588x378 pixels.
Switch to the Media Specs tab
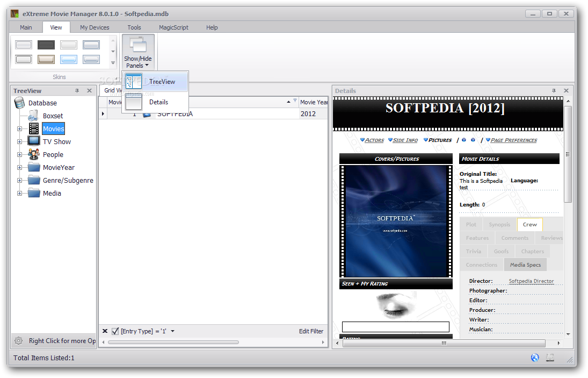click(525, 265)
